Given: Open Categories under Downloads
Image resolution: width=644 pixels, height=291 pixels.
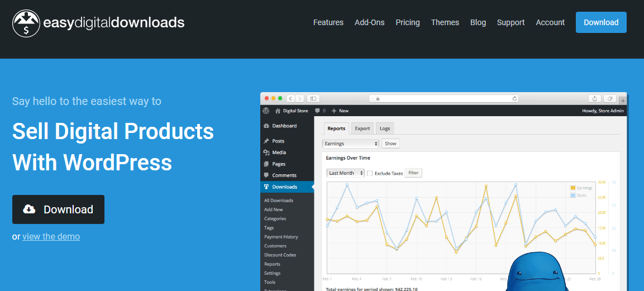Looking at the screenshot, I should click(x=275, y=219).
